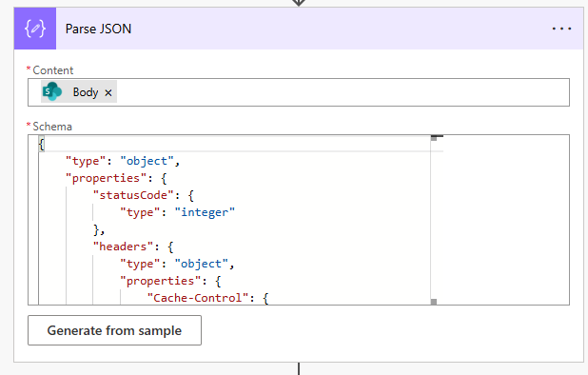The width and height of the screenshot is (588, 375).
Task: Remove the Body token from Content
Action: (x=108, y=92)
